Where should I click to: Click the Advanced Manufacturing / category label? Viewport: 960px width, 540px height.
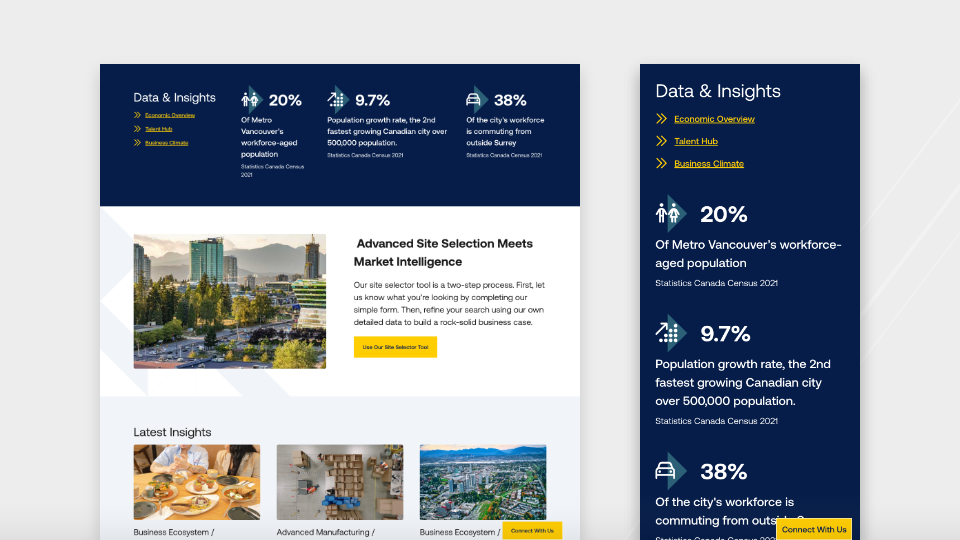(x=326, y=533)
